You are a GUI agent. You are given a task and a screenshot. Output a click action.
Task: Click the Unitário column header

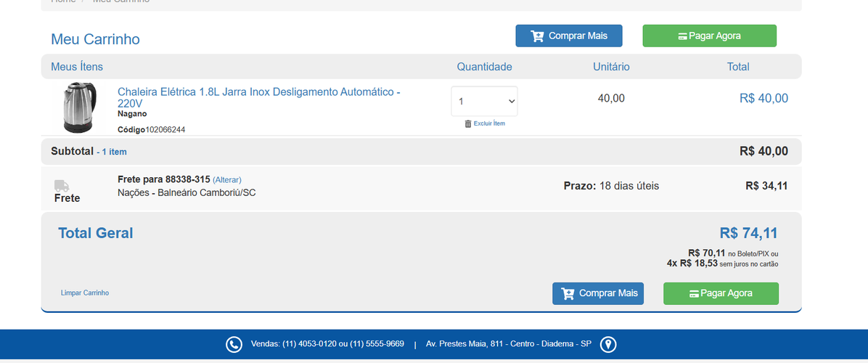tap(611, 67)
